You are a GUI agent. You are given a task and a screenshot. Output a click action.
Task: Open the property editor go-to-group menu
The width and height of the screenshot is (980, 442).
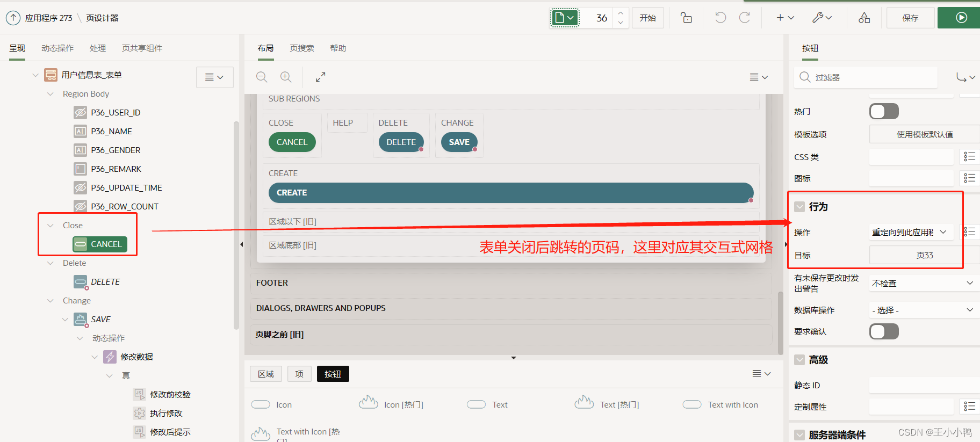(965, 77)
